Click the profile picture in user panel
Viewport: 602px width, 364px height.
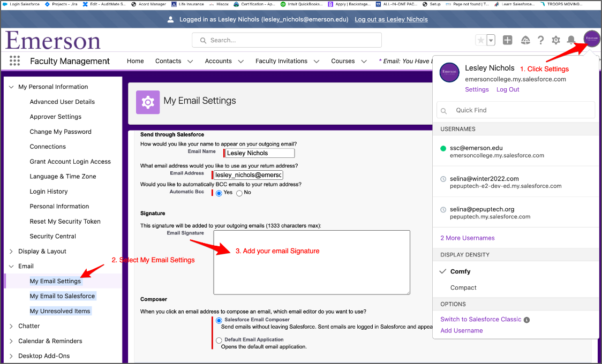449,72
